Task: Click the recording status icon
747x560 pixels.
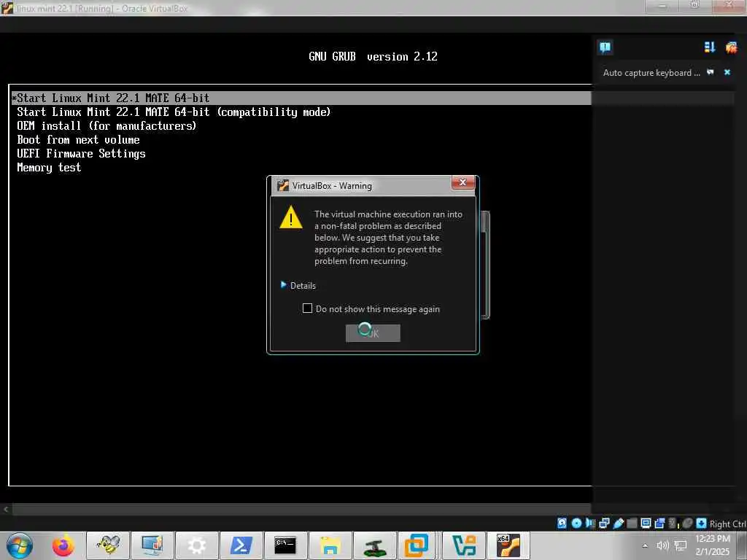Action: [659, 523]
